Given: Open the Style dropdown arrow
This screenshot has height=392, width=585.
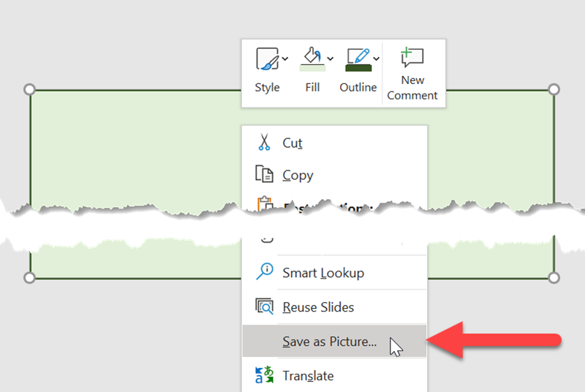Looking at the screenshot, I should (x=285, y=59).
